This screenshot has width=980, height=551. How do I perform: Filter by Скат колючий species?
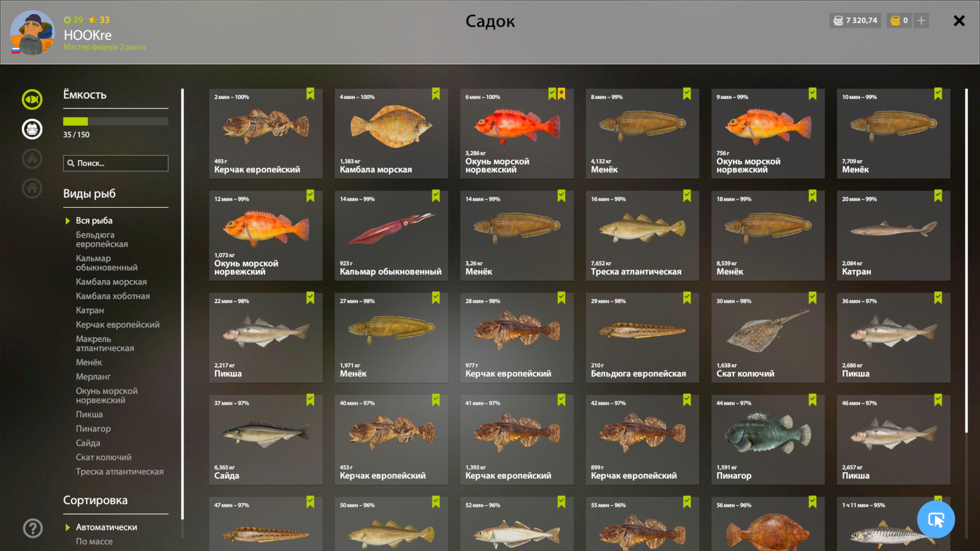pyautogui.click(x=103, y=457)
